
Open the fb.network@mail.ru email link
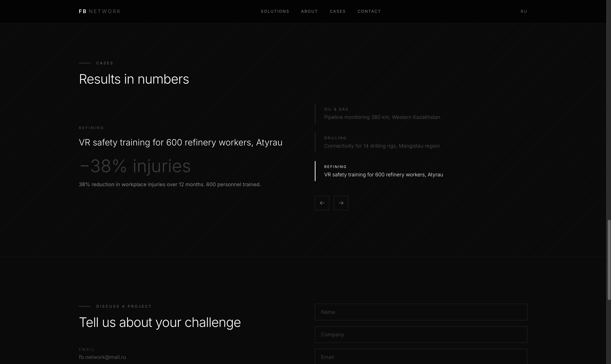(x=102, y=357)
